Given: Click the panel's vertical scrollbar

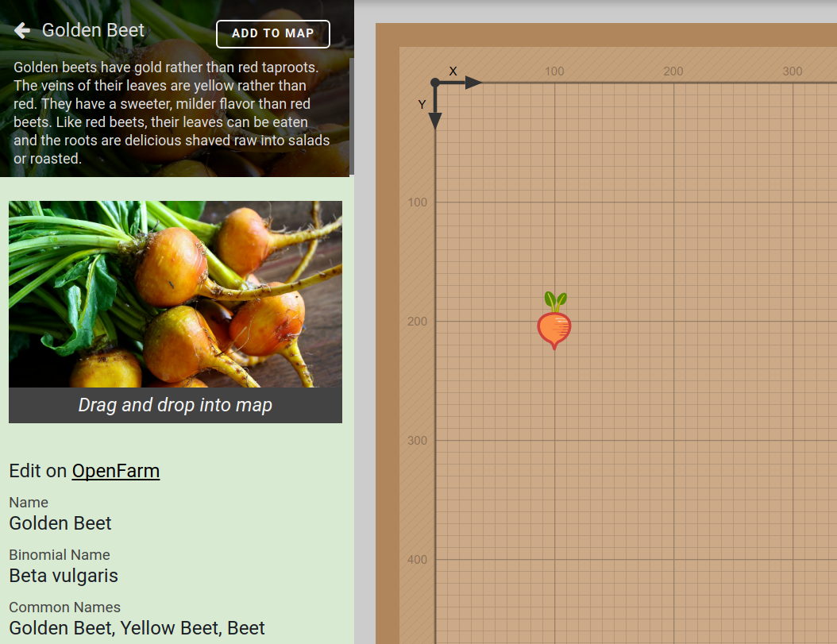Looking at the screenshot, I should pyautogui.click(x=352, y=115).
